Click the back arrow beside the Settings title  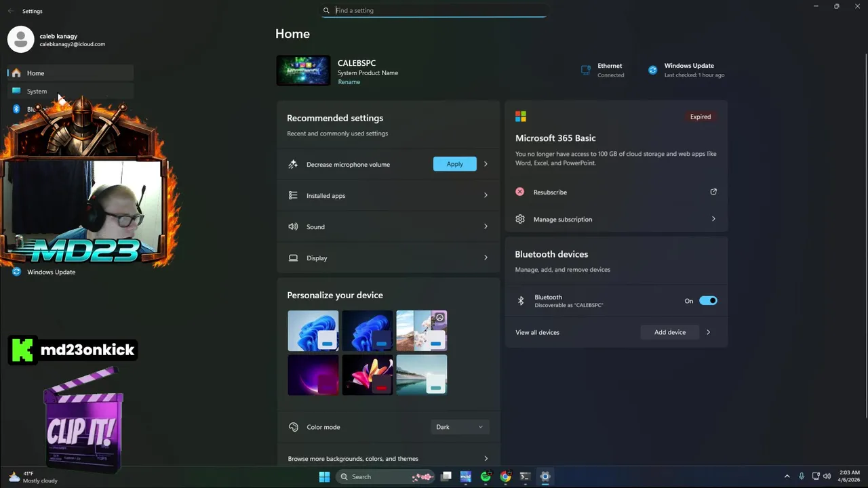click(x=10, y=11)
